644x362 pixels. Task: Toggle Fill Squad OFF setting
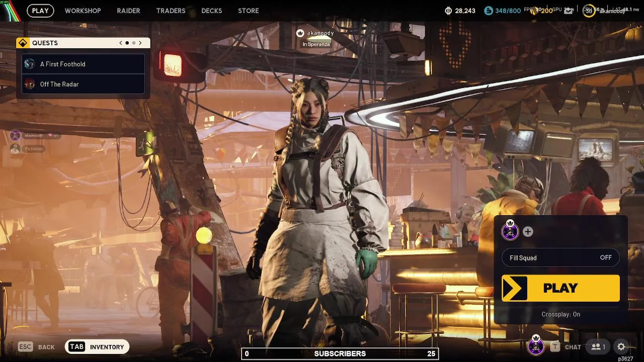click(x=560, y=258)
